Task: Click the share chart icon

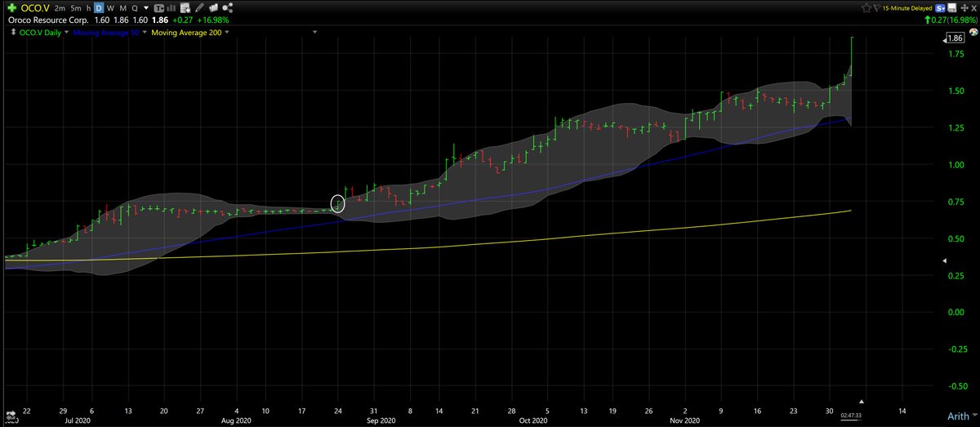Action: 228,8
